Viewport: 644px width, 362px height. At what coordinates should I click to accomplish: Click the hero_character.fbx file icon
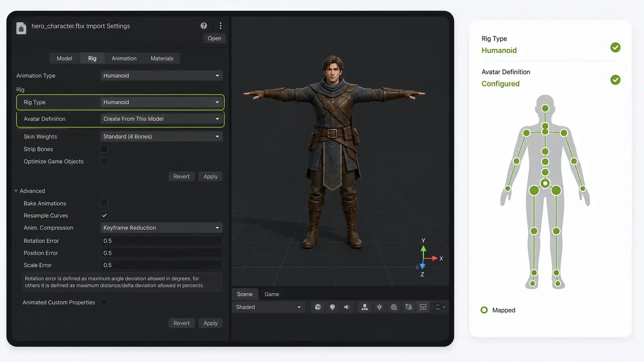[x=21, y=28]
